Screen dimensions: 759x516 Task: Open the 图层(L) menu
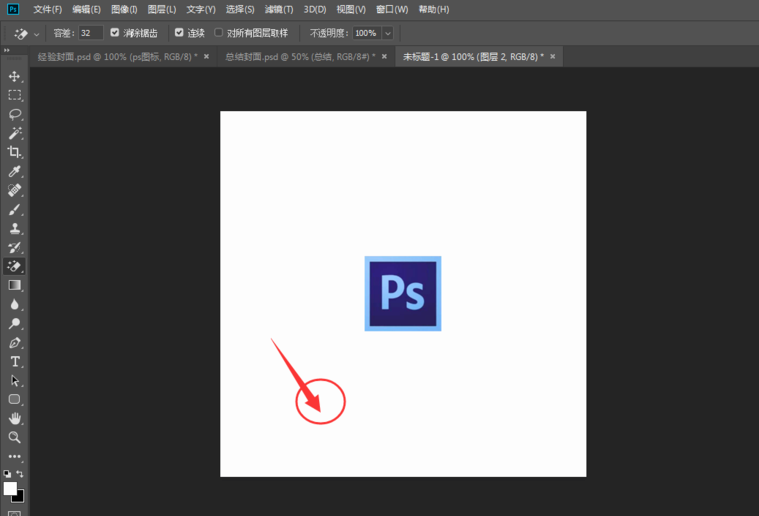pos(162,9)
